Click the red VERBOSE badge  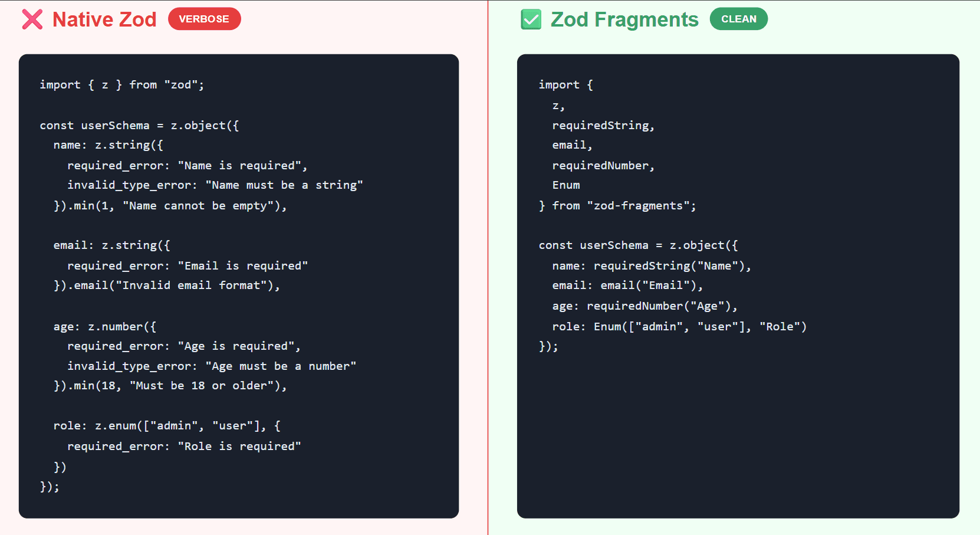[204, 19]
